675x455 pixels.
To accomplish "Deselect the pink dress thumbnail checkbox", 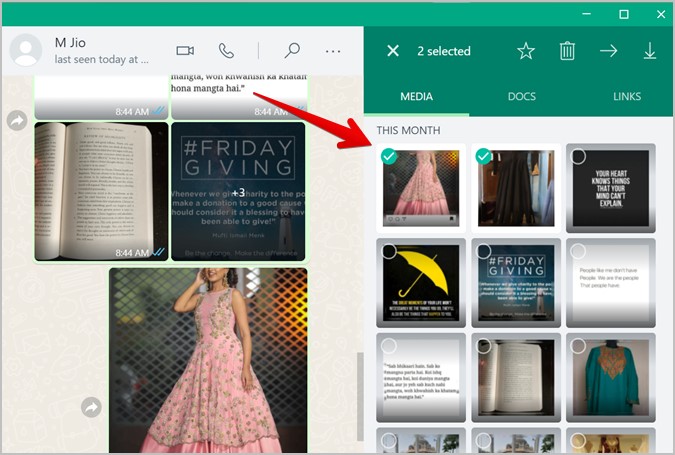I will [x=388, y=156].
